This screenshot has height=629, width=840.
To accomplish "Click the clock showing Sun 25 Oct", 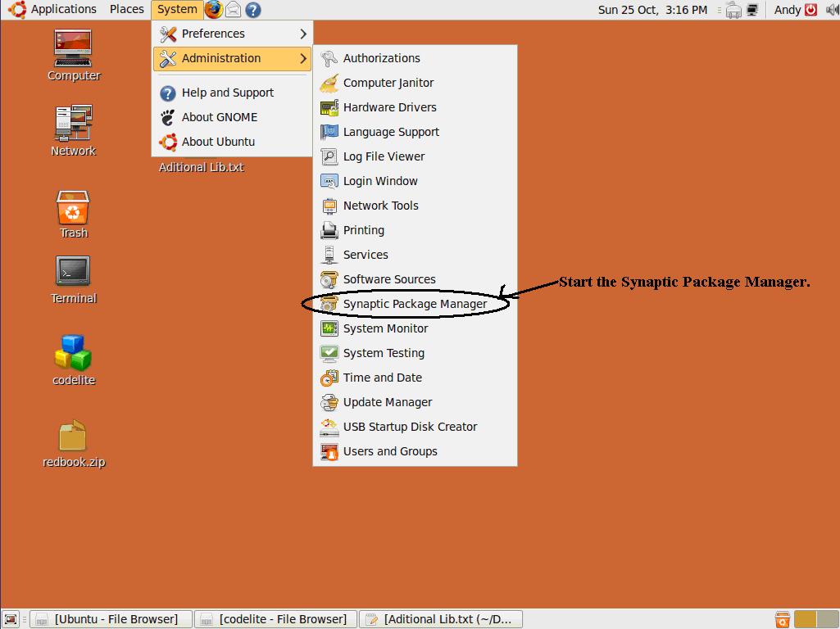I will pos(652,10).
